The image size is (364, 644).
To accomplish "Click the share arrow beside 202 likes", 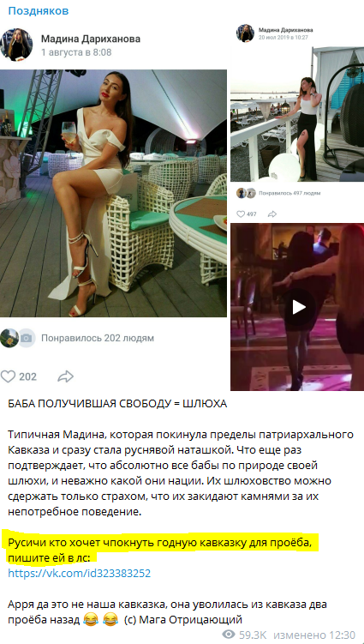I will point(65,376).
